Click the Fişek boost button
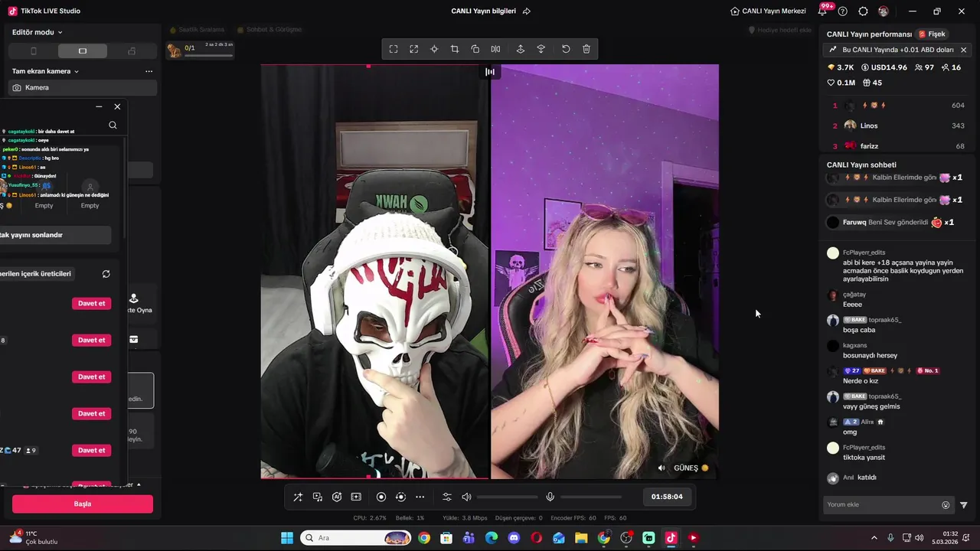Screen dimensions: 980x551 pyautogui.click(x=932, y=34)
